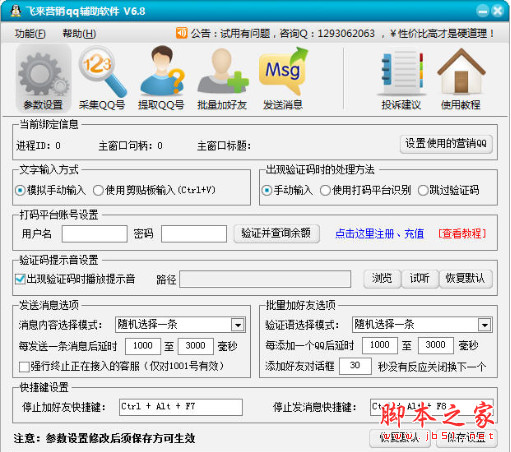Click 进程ID: 0 text

pos(38,146)
